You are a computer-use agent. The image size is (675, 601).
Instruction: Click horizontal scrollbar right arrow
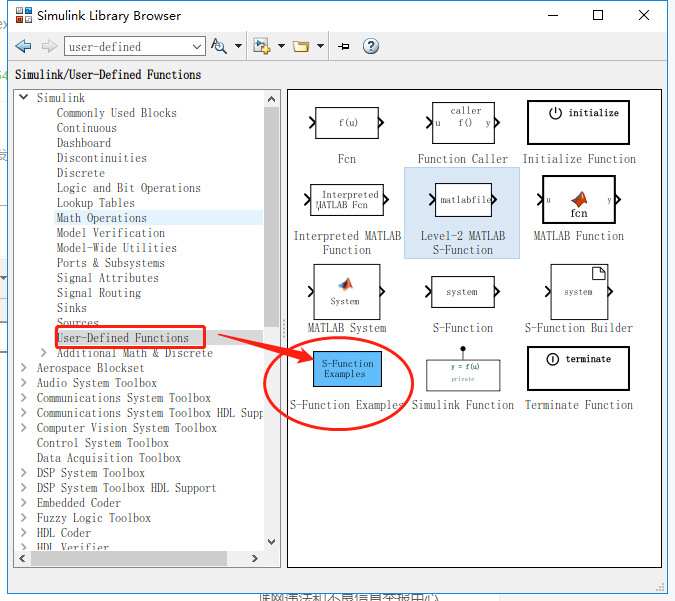(255, 558)
